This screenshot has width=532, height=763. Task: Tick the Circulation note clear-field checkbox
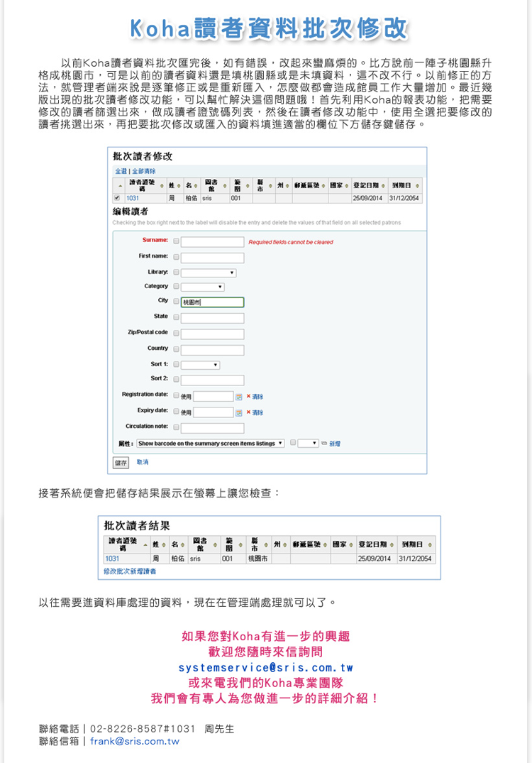point(176,427)
